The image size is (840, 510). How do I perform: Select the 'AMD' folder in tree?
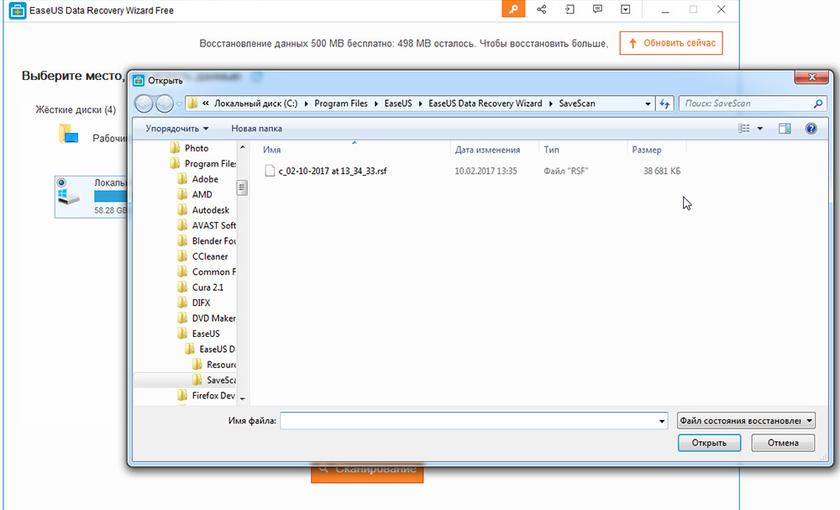click(x=202, y=194)
